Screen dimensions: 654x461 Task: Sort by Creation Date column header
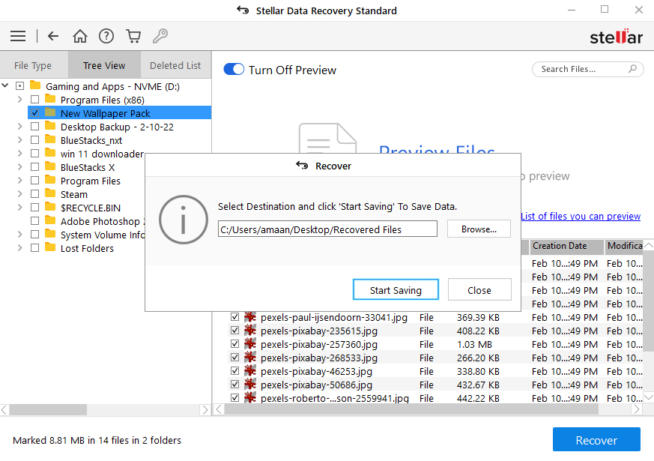click(x=566, y=246)
